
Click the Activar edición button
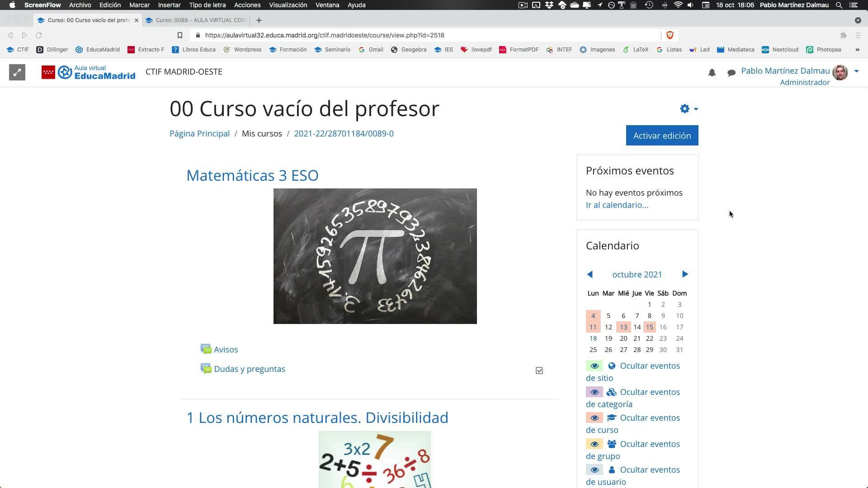(x=662, y=136)
